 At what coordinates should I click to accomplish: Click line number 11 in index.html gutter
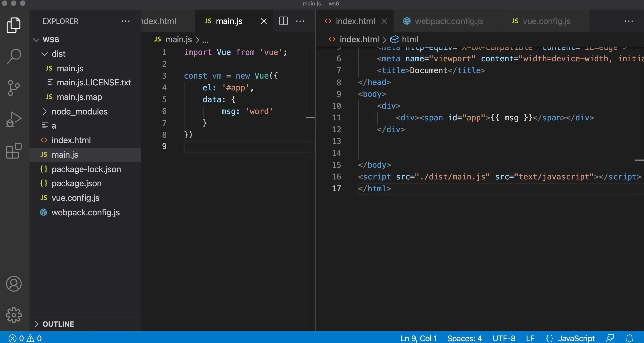click(x=337, y=118)
